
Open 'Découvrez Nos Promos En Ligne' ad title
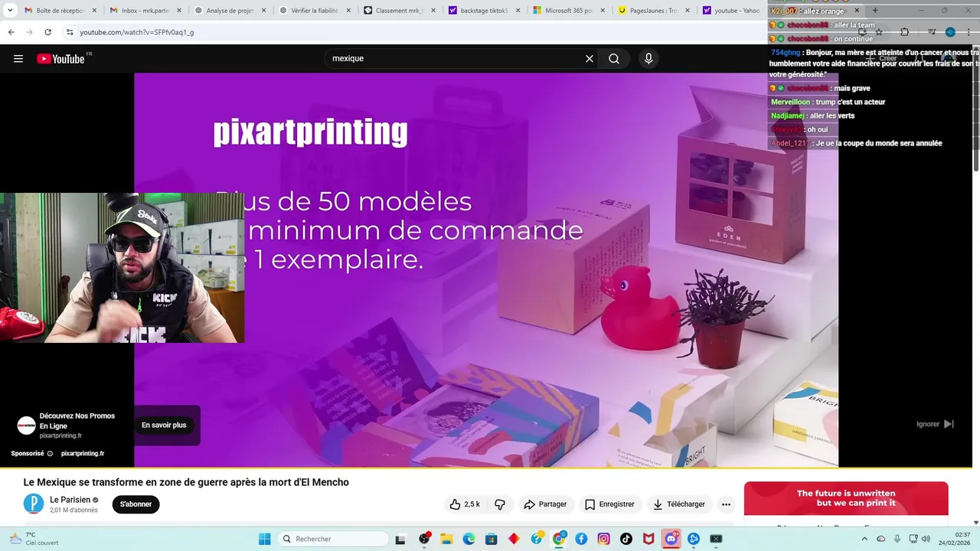coord(77,420)
